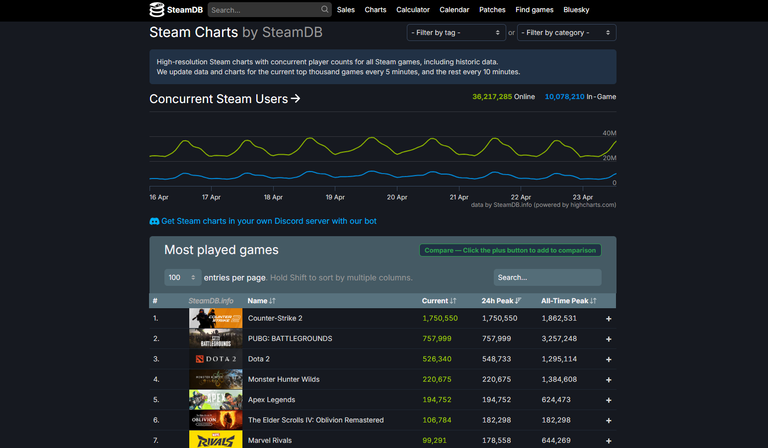
Task: Open PUBG: BATTLEGROUNDS thumbnail image
Action: [x=216, y=338]
